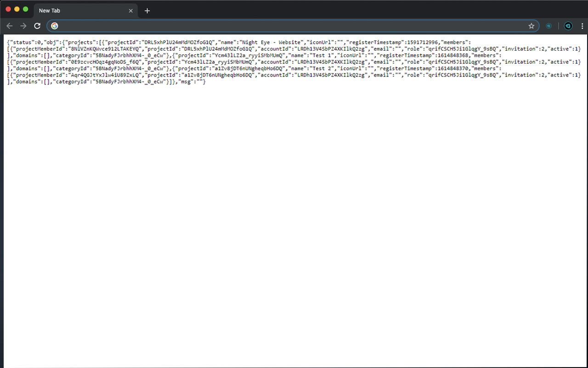Bookmark this page using the star icon
This screenshot has width=588, height=368.
coord(531,26)
